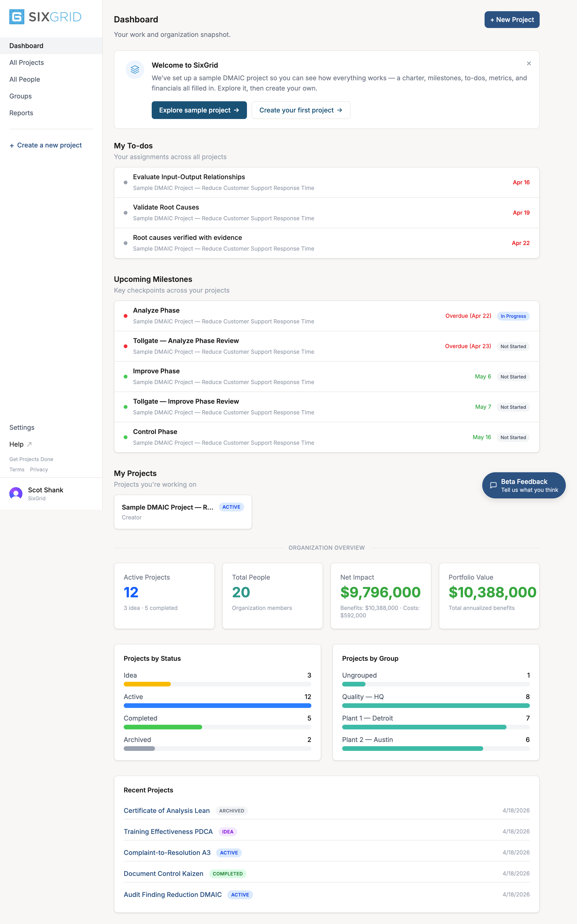Screen dimensions: 577x924
Task: Click the Help external link arrow
Action: [x=30, y=444]
